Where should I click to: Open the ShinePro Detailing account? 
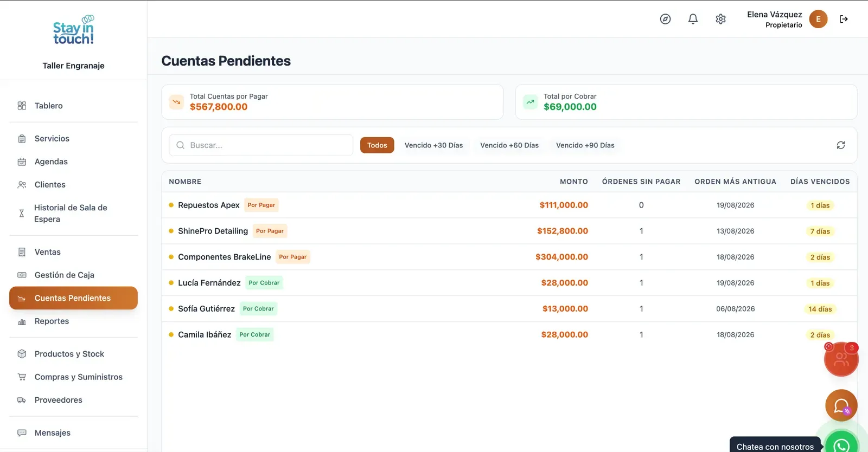point(509,231)
